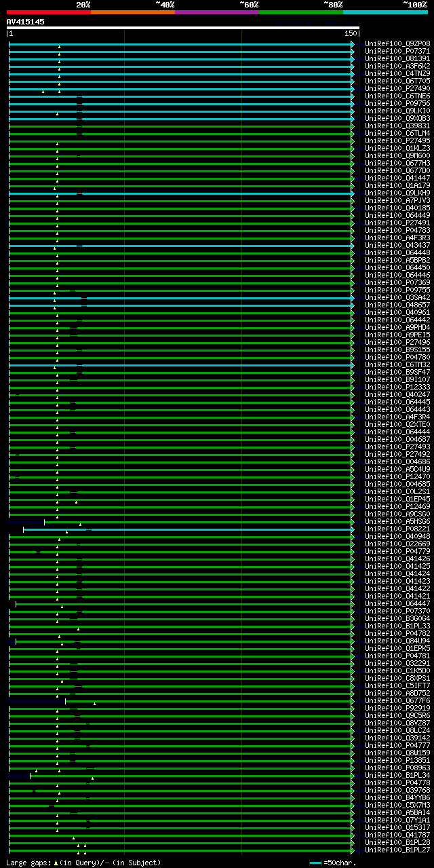Click the UniRef100_P27490 subject label
Image resolution: width=434 pixels, height=868 pixels.
(397, 88)
